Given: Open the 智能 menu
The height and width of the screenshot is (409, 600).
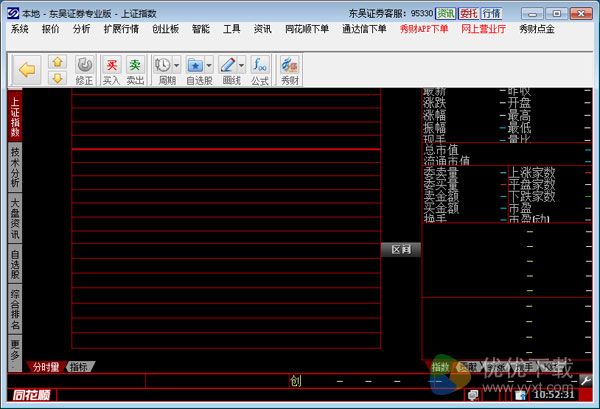Looking at the screenshot, I should click(x=201, y=29).
